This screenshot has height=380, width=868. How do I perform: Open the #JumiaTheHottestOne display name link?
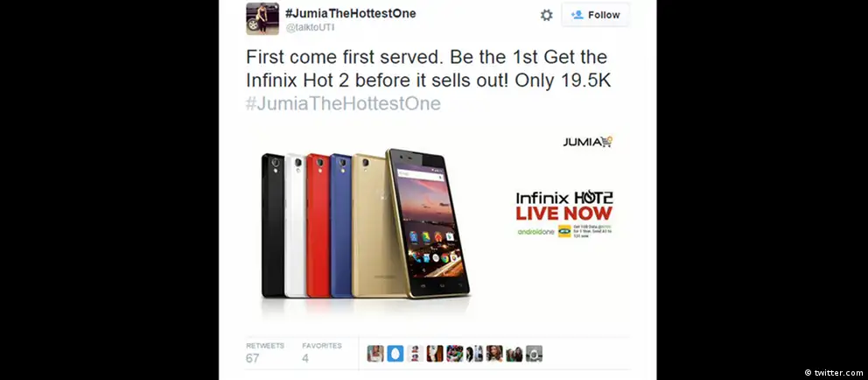pyautogui.click(x=350, y=13)
